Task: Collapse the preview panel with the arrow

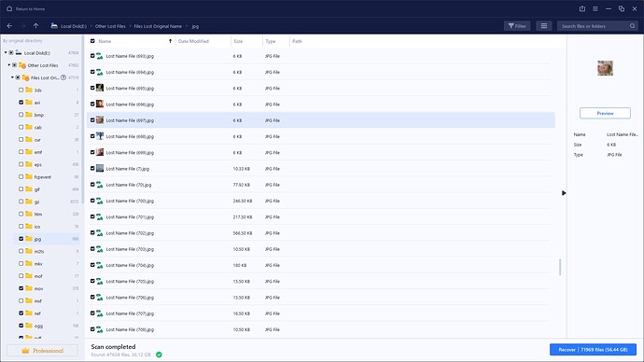Action: click(564, 193)
